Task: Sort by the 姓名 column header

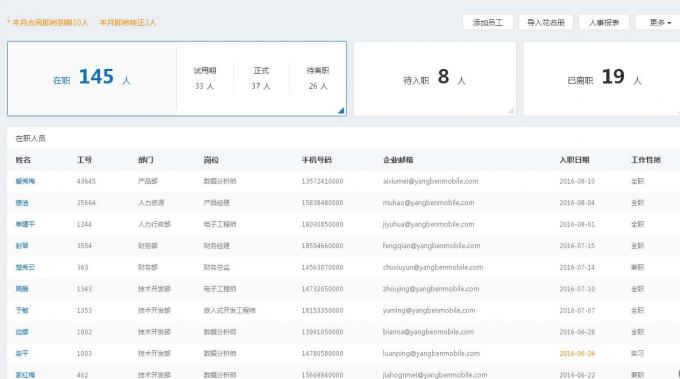Action: point(23,160)
